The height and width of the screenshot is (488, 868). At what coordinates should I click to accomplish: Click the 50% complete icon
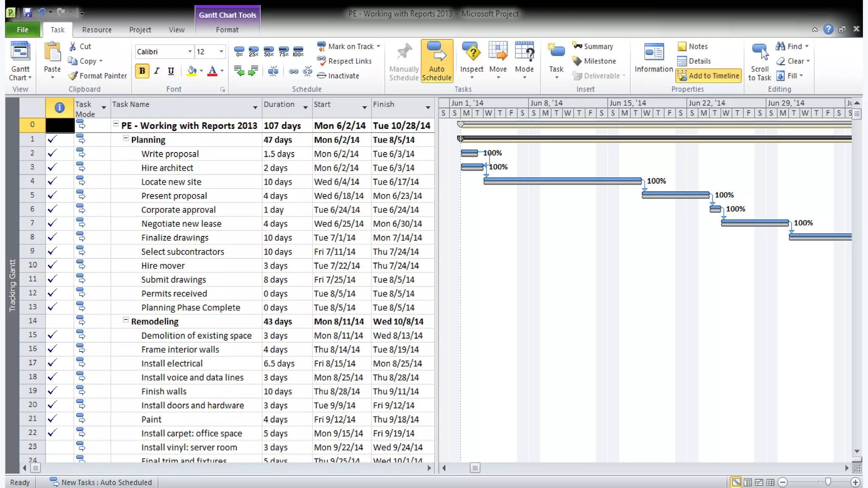tap(269, 52)
